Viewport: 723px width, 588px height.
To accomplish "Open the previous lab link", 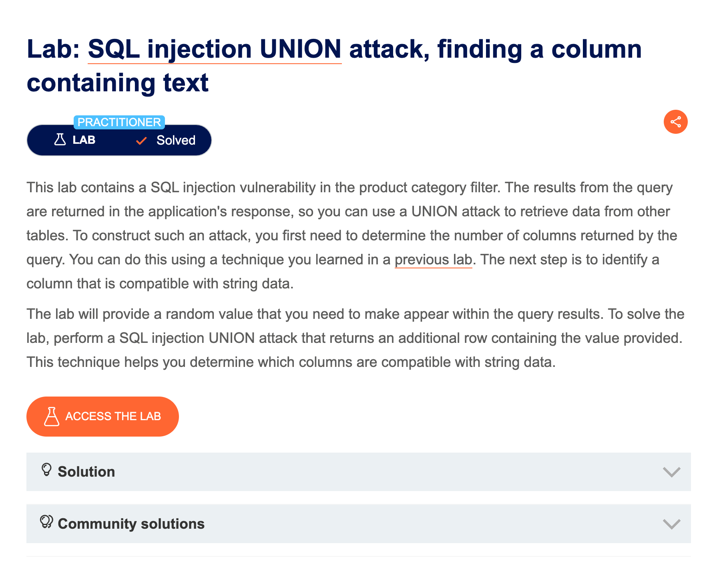I will [433, 260].
